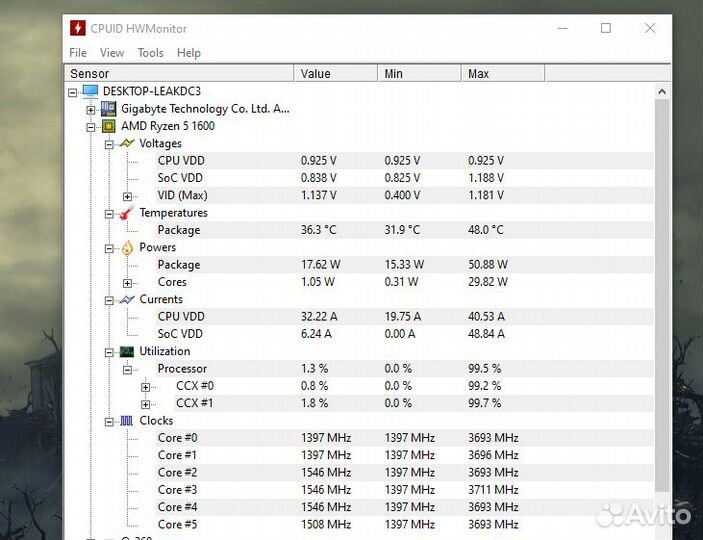This screenshot has width=703, height=540.
Task: Minimize the HWMonitor window
Action: pyautogui.click(x=563, y=28)
